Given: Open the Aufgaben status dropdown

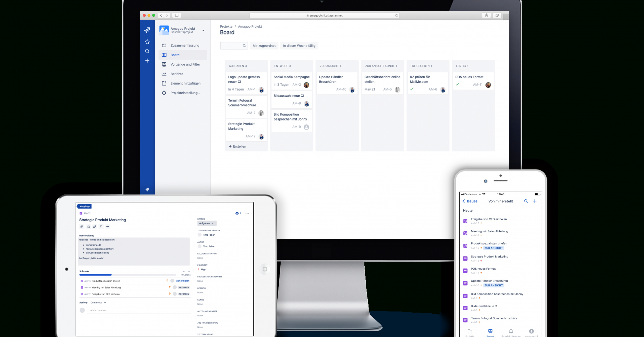Looking at the screenshot, I should tap(207, 223).
